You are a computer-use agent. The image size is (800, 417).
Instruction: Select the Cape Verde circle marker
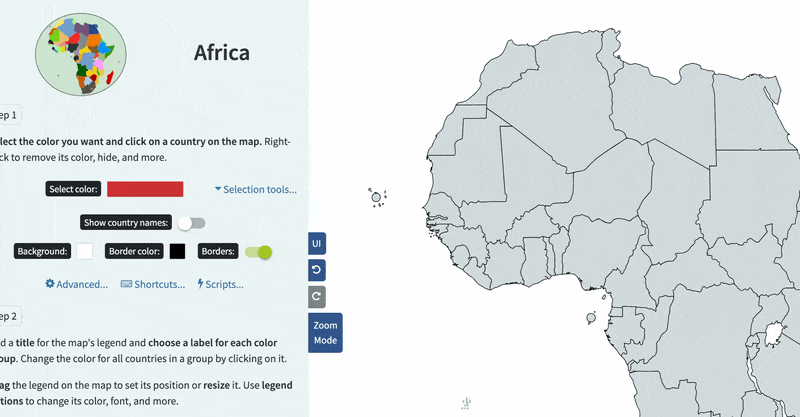pos(377,198)
